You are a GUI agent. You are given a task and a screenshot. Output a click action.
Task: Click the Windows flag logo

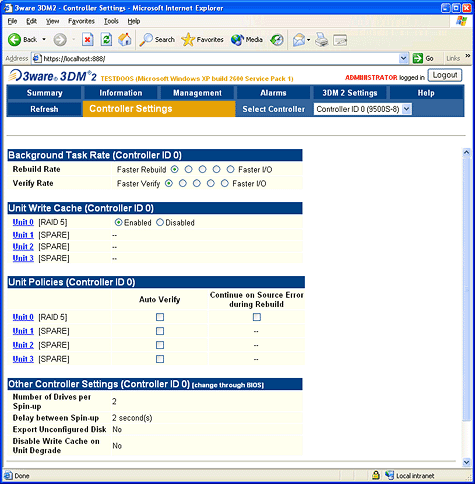[x=461, y=21]
